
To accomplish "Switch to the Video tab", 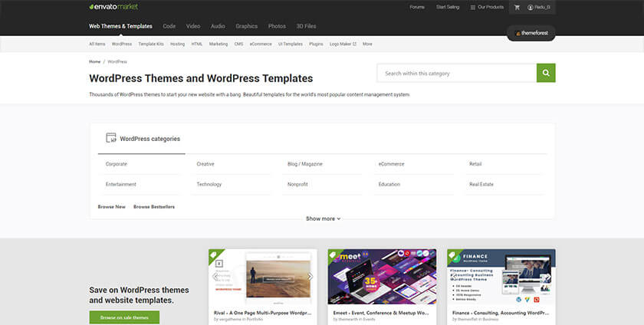I will coord(193,26).
